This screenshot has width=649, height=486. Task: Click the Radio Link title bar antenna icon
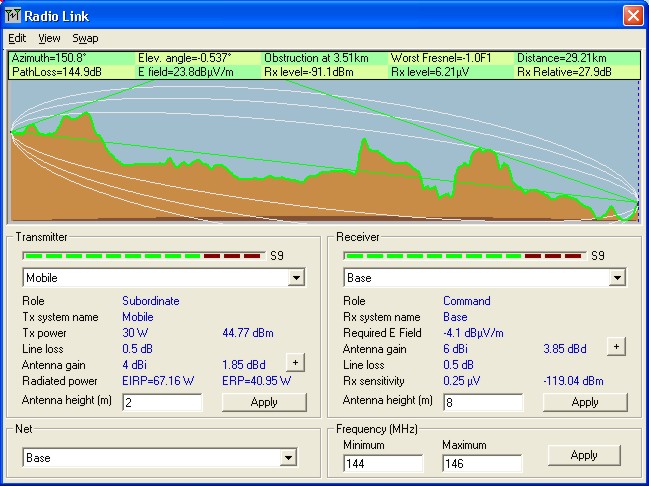pos(12,16)
